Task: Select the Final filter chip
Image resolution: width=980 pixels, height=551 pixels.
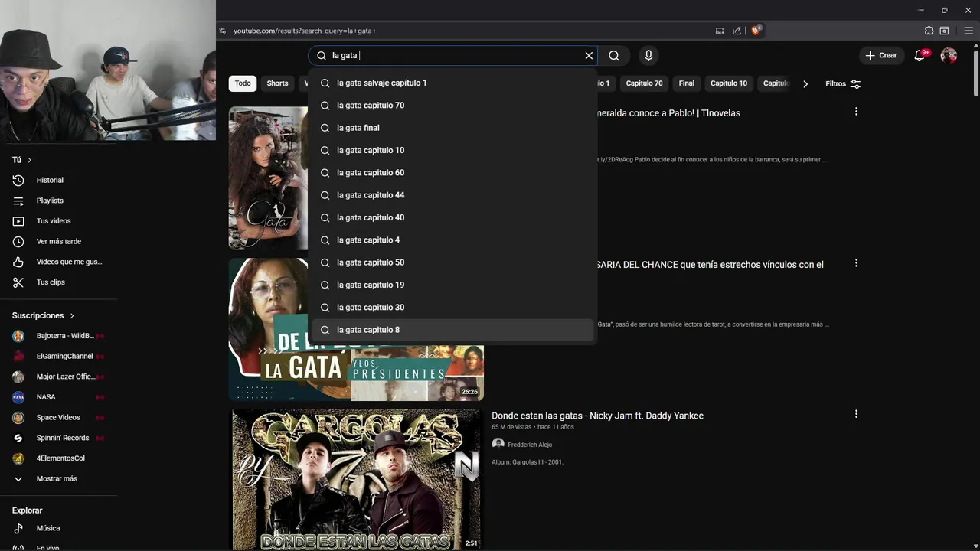Action: point(687,83)
